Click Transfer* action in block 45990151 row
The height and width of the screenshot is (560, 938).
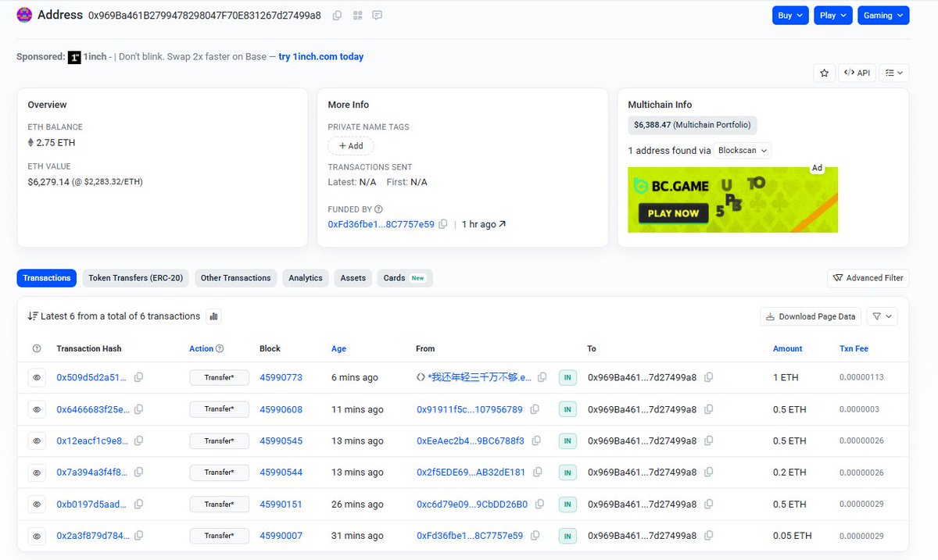tap(219, 505)
